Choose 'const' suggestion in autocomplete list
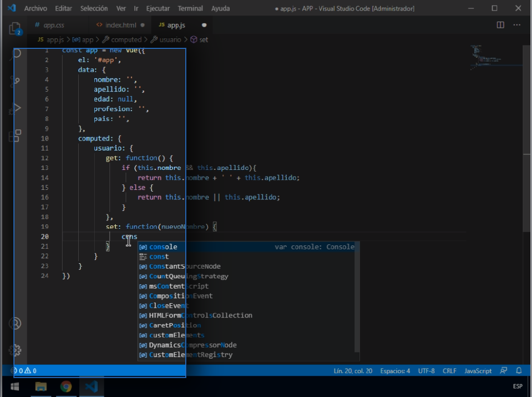Image resolution: width=532 pixels, height=397 pixels. pos(159,257)
